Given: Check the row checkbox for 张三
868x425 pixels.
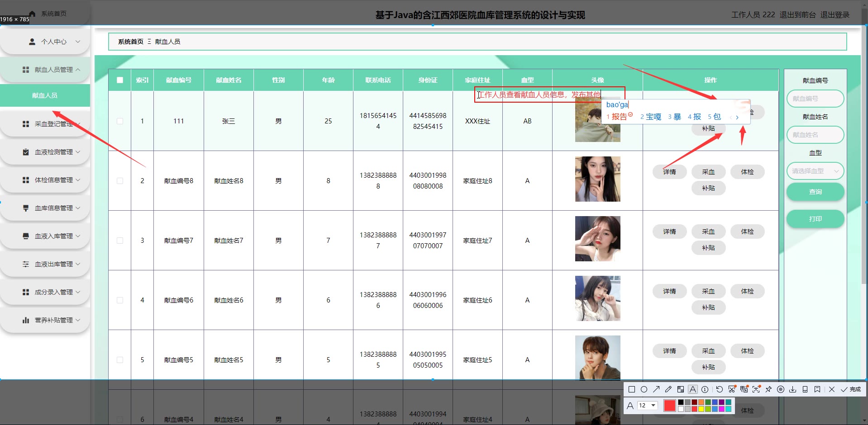Looking at the screenshot, I should 120,121.
